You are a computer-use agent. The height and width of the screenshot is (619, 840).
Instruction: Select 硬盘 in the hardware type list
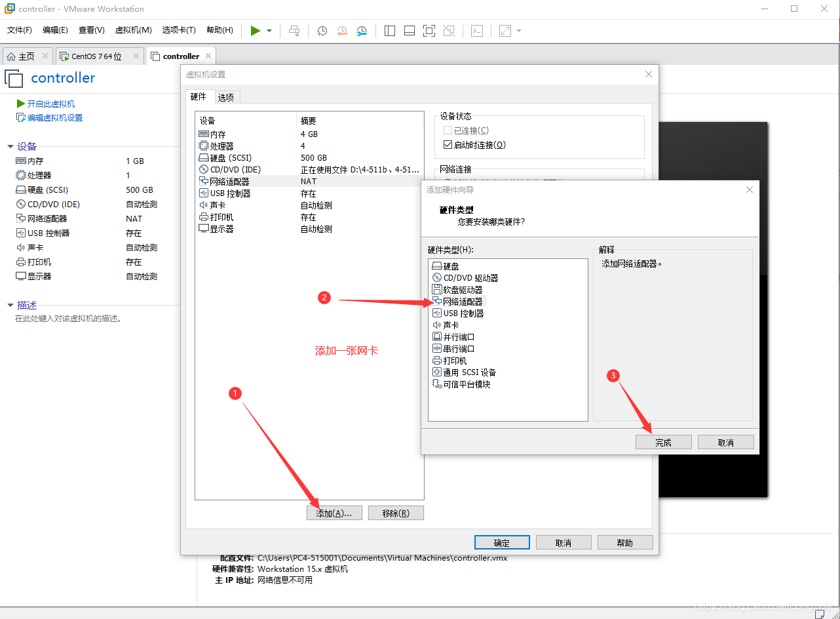point(446,266)
